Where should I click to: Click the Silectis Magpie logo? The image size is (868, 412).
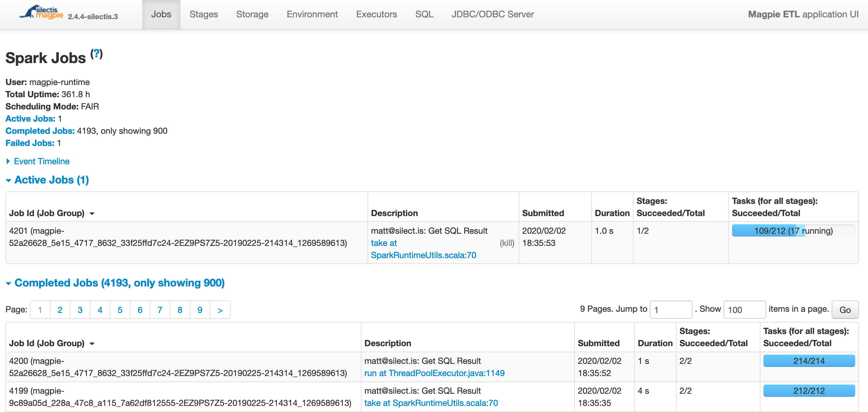pyautogui.click(x=41, y=12)
